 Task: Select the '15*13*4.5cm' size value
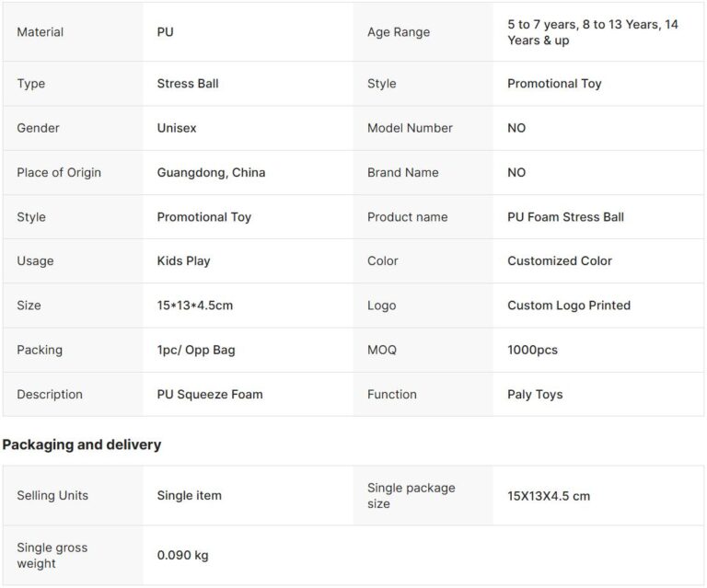(195, 306)
